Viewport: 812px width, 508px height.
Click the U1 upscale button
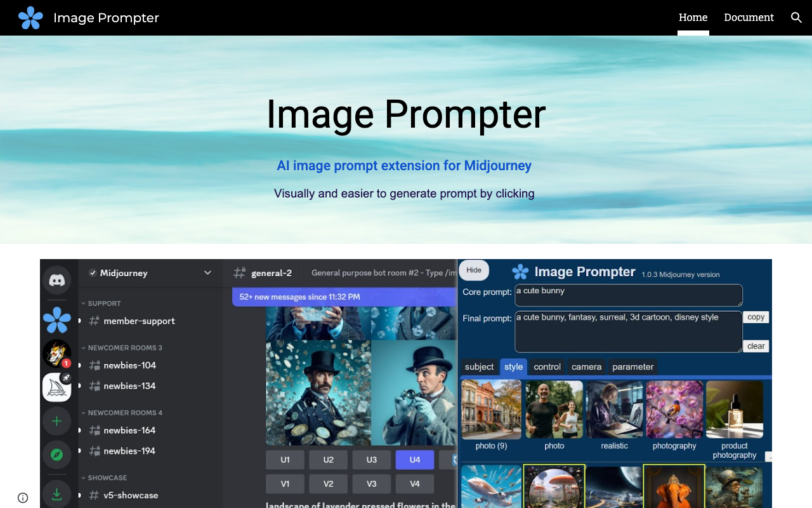[285, 460]
